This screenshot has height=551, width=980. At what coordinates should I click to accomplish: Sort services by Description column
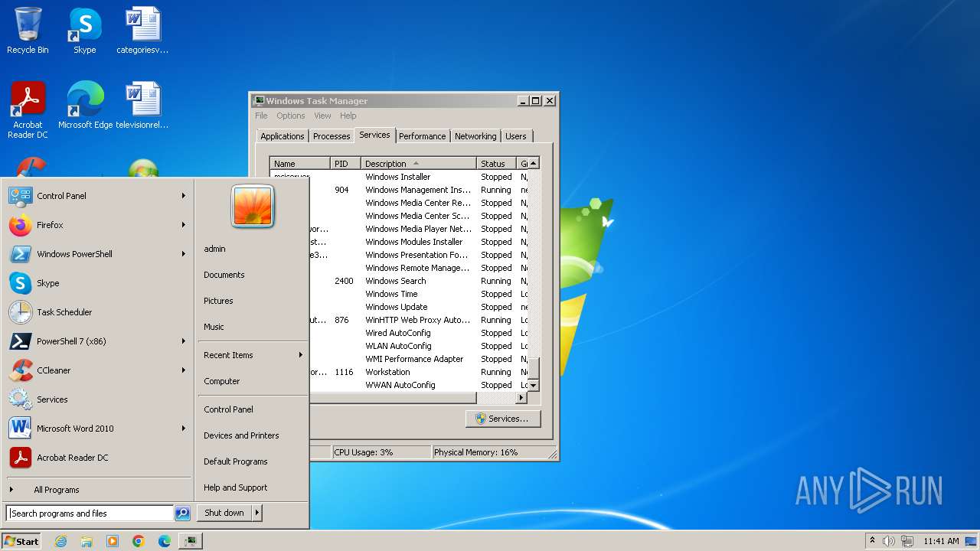[x=419, y=164]
